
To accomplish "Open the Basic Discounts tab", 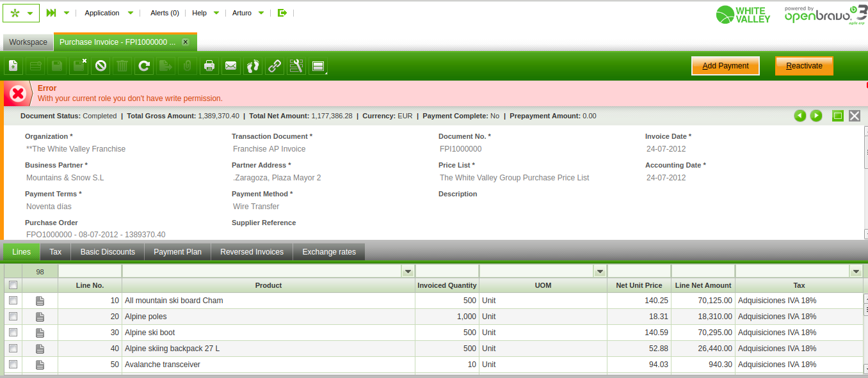I will coord(108,252).
